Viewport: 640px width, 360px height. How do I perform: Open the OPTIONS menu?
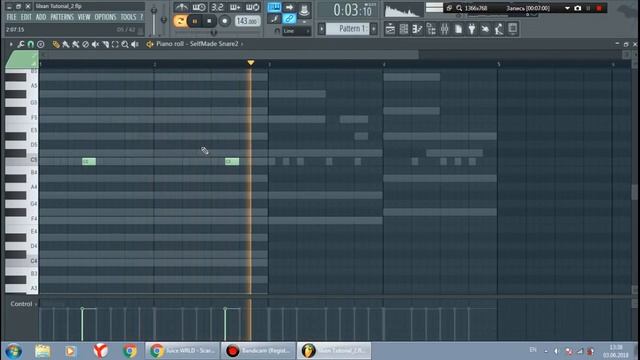click(x=105, y=17)
